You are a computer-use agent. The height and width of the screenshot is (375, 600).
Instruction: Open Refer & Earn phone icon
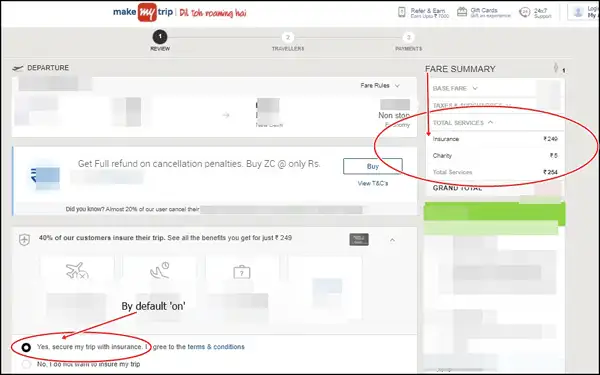[401, 12]
